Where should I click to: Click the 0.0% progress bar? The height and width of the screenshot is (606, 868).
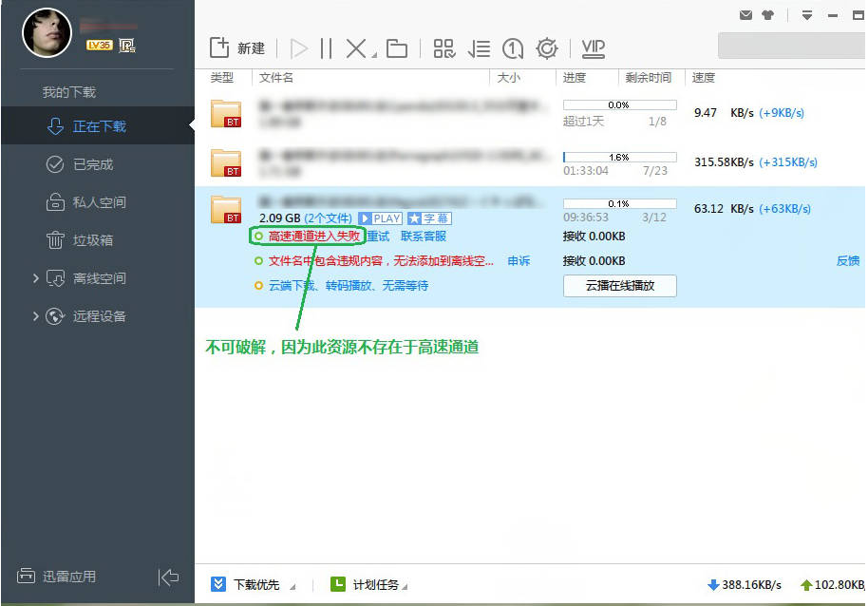pos(619,105)
